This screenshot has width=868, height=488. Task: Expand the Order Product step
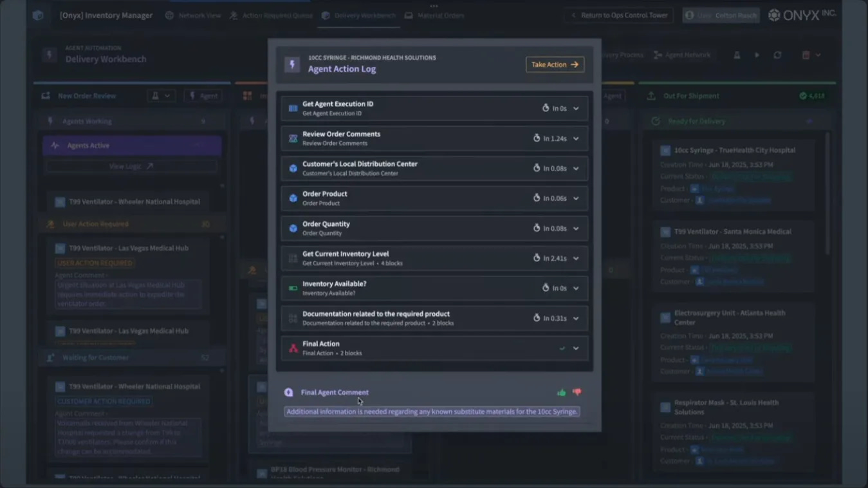(x=576, y=198)
